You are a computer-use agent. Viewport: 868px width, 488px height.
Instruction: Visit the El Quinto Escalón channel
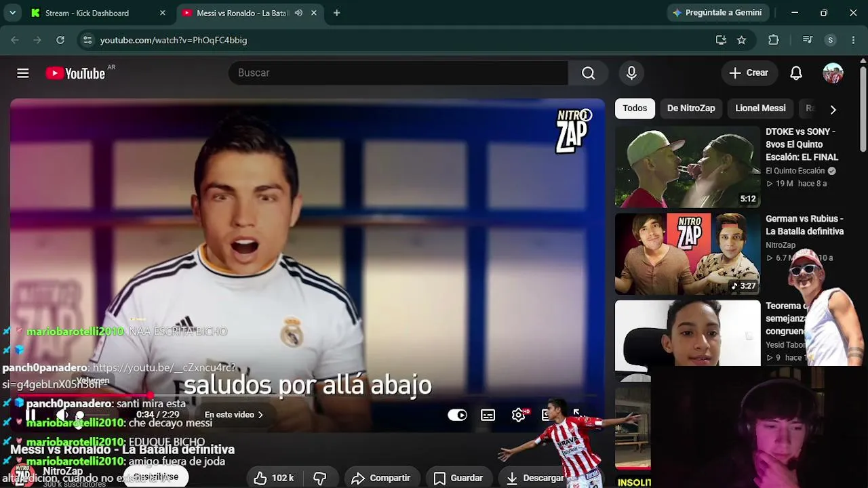(x=795, y=171)
